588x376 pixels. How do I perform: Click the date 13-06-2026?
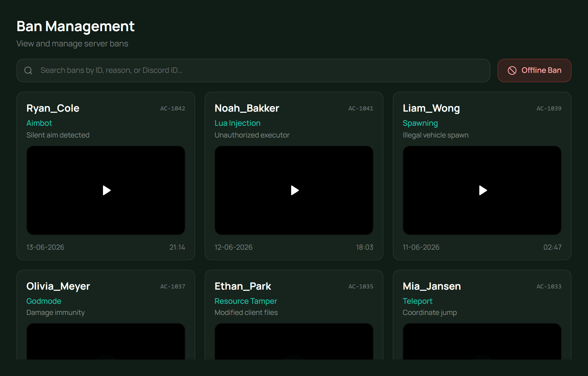click(x=45, y=247)
